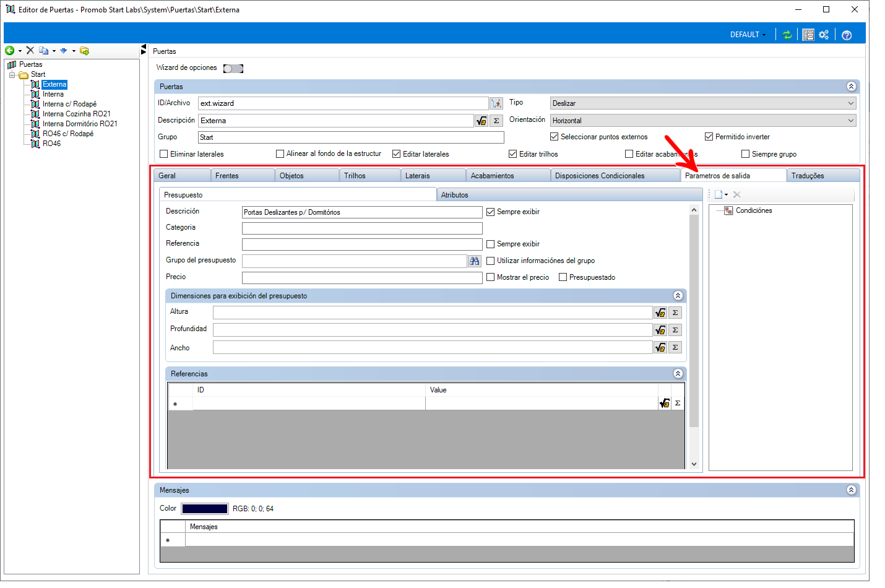Click the green refresh icon in blue header
The image size is (885, 588).
[787, 35]
